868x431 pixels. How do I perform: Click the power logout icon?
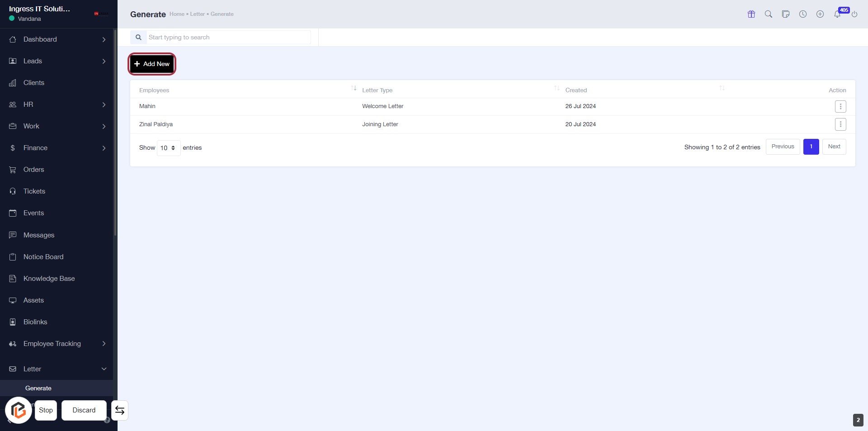pos(854,14)
